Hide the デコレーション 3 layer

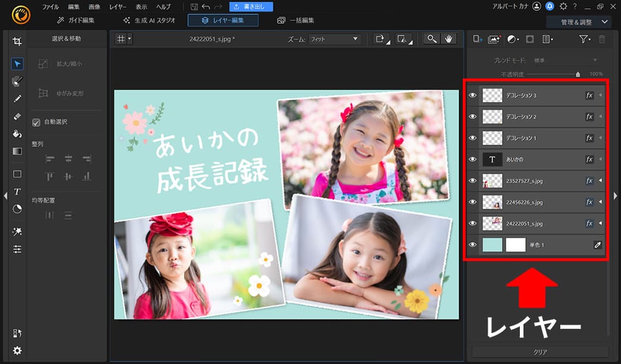tap(472, 95)
